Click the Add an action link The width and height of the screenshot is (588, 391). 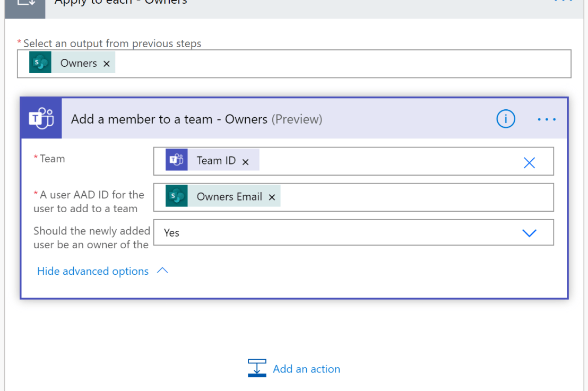(306, 368)
